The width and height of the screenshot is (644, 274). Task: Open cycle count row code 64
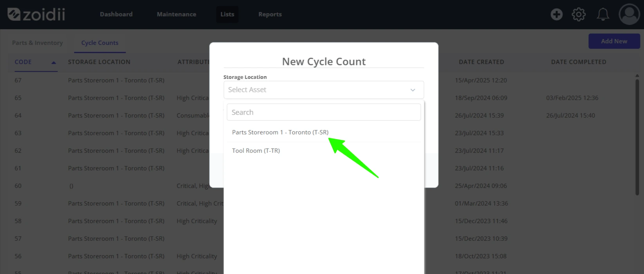(18, 116)
